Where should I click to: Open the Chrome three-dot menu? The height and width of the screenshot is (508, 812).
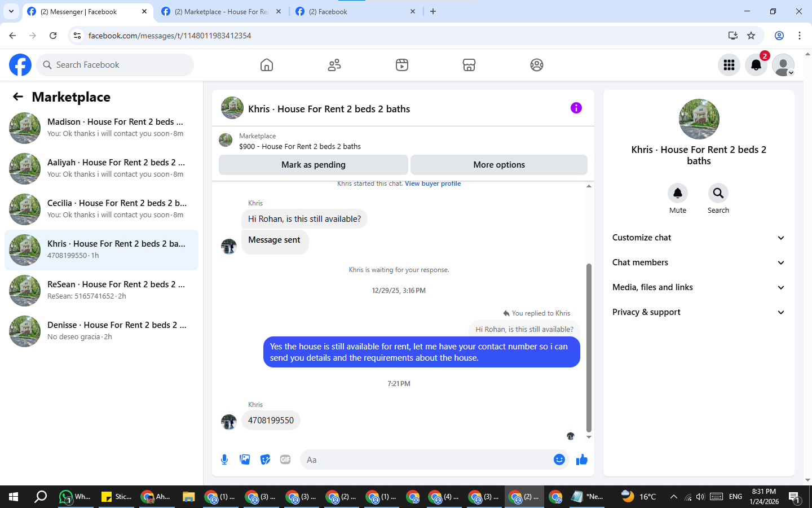[800, 36]
